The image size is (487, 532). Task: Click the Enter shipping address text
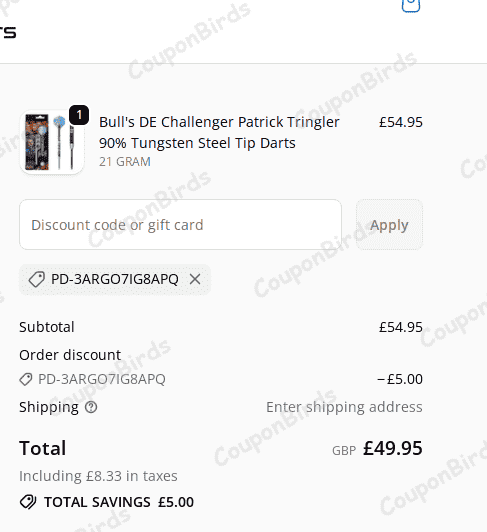344,407
